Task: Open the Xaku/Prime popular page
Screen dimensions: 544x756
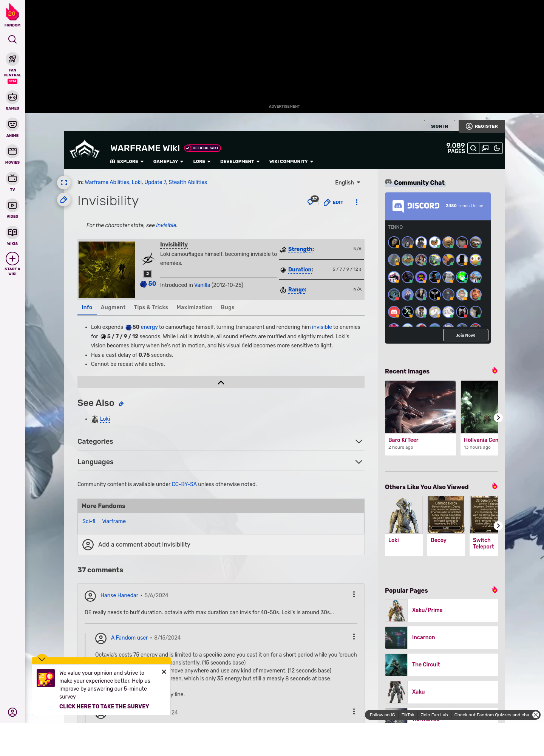Action: click(x=442, y=610)
